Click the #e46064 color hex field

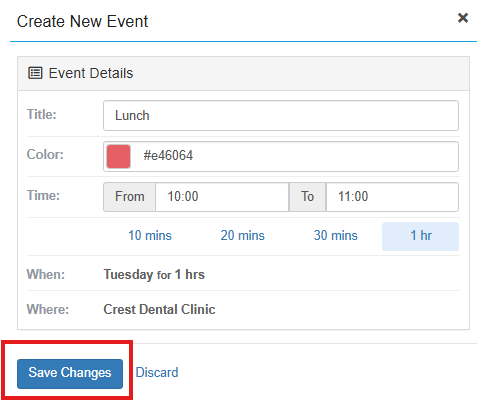pyautogui.click(x=281, y=156)
